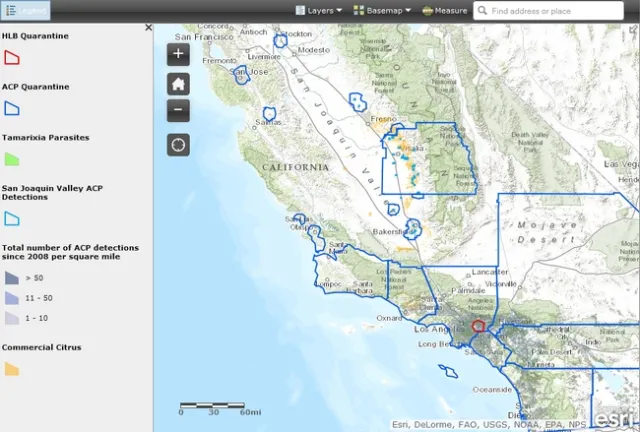Click the red HLB quarantine zone near Los Angeles

tap(478, 325)
